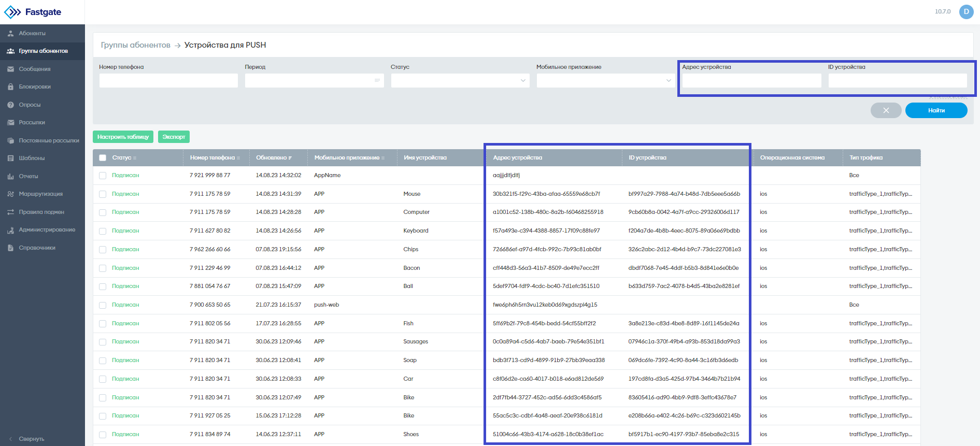Click the Тип трафика column header
Screen dimensions: 980x446
(865, 158)
